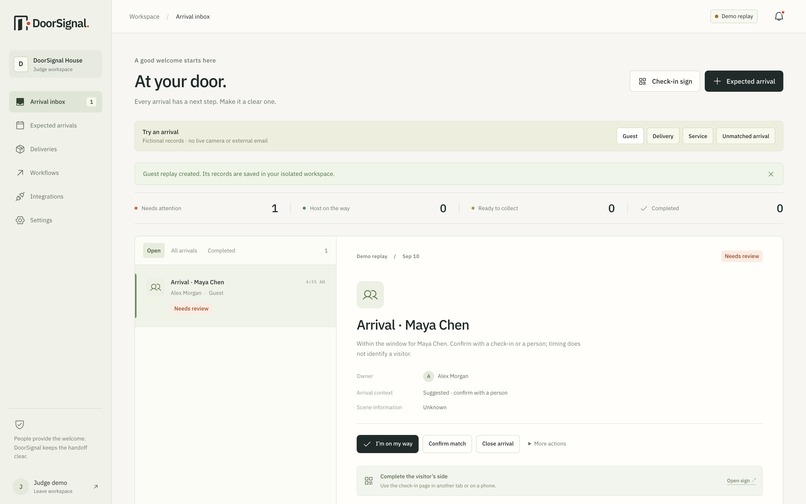Open Arrival inbox in the sidebar
The height and width of the screenshot is (504, 806).
pyautogui.click(x=56, y=102)
